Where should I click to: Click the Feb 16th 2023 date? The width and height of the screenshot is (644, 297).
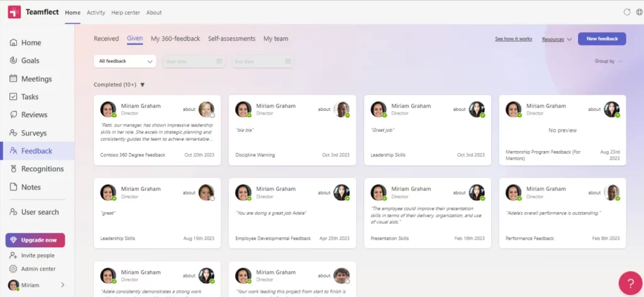coord(469,238)
